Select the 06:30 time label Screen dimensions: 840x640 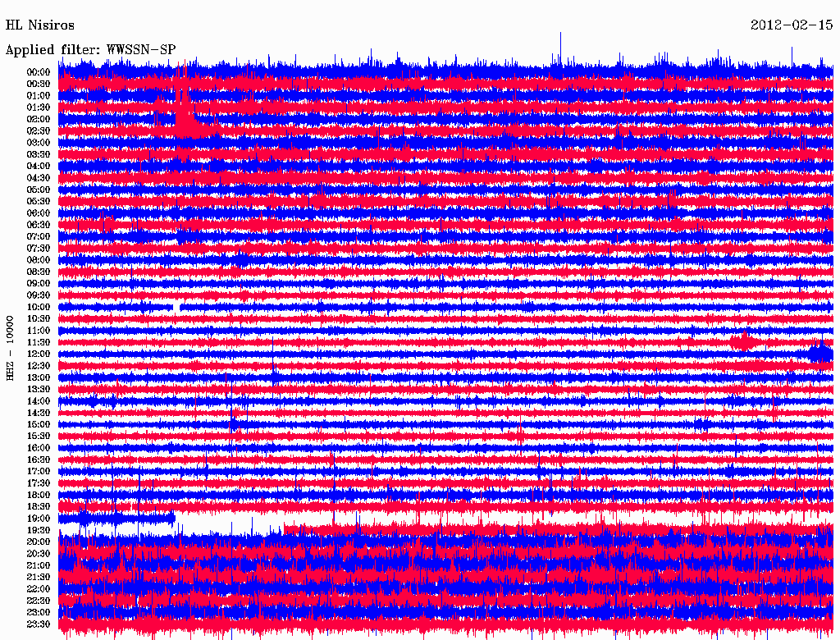coord(39,225)
